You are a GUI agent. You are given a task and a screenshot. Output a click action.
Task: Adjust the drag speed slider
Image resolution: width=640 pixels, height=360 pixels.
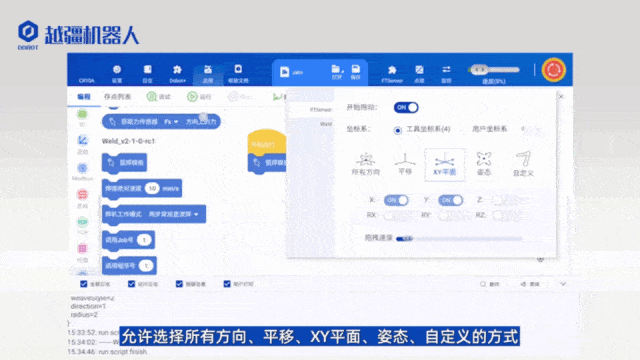(x=459, y=239)
